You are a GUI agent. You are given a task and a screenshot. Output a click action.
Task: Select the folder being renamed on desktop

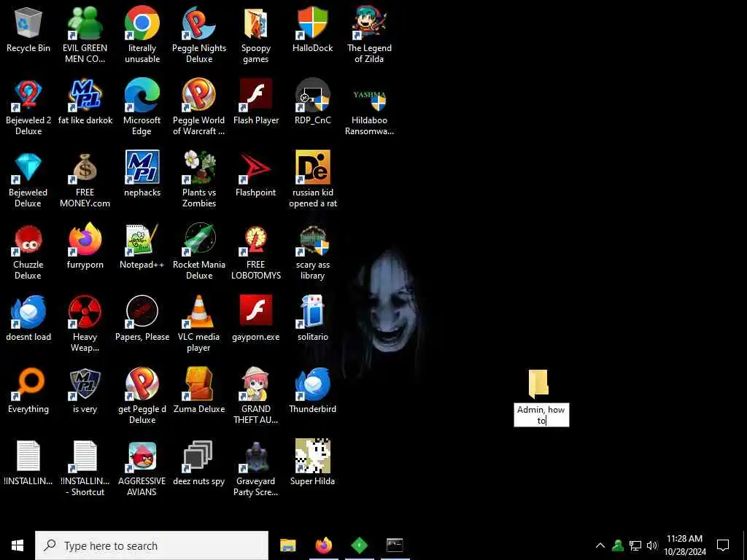[x=538, y=384]
